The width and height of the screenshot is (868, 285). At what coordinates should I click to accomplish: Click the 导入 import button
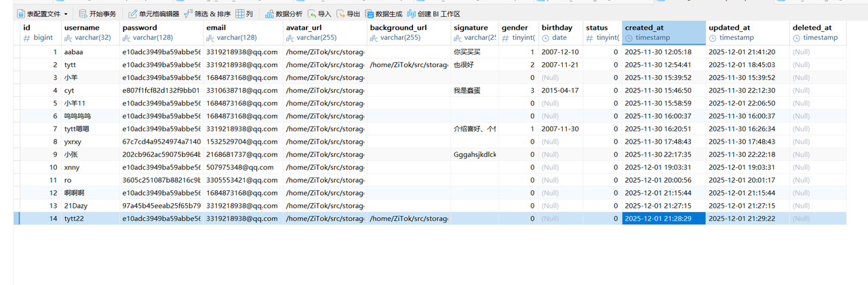(x=319, y=14)
